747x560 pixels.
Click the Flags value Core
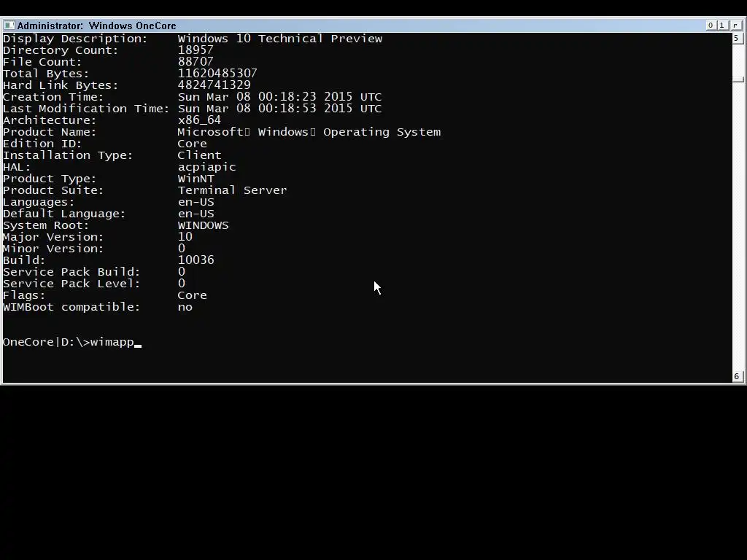tap(192, 295)
